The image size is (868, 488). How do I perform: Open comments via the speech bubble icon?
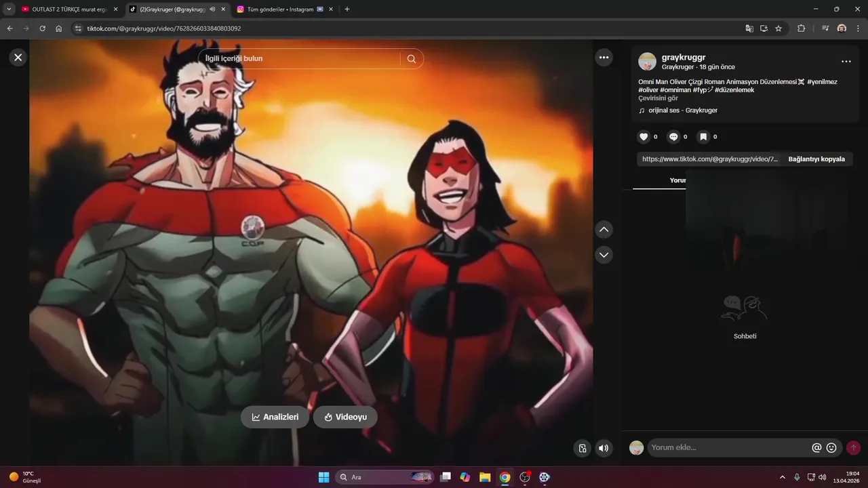(x=673, y=137)
